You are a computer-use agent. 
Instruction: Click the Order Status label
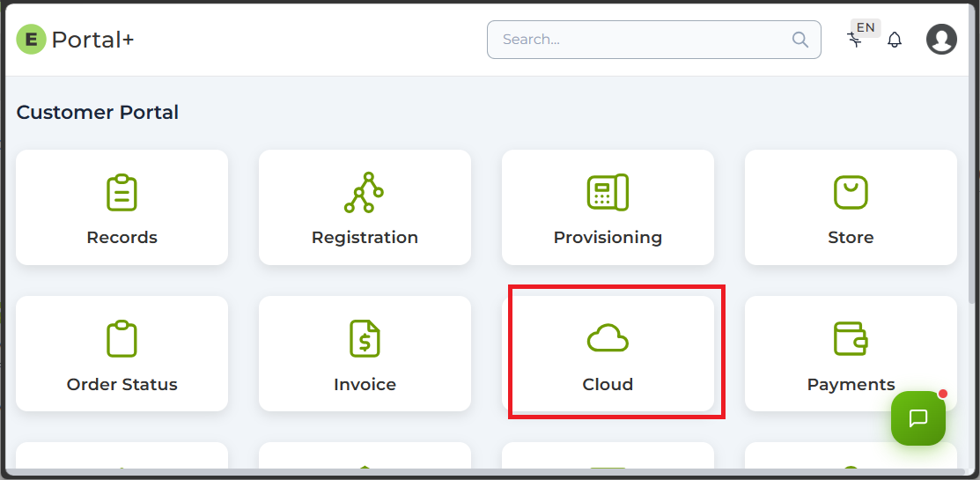tap(122, 384)
